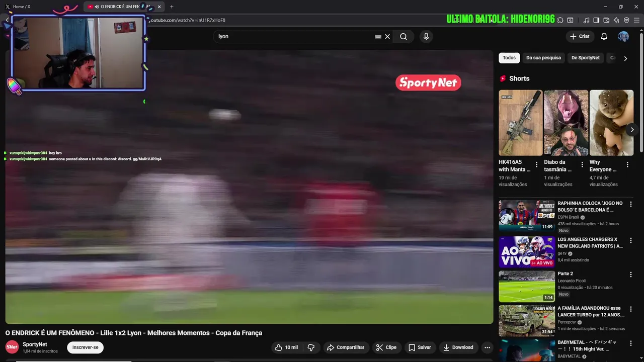Open options for Why Everyone short

click(627, 164)
